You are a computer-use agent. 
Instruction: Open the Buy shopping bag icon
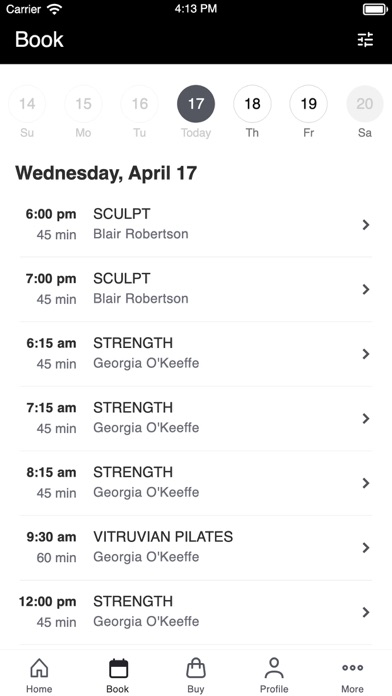196,668
